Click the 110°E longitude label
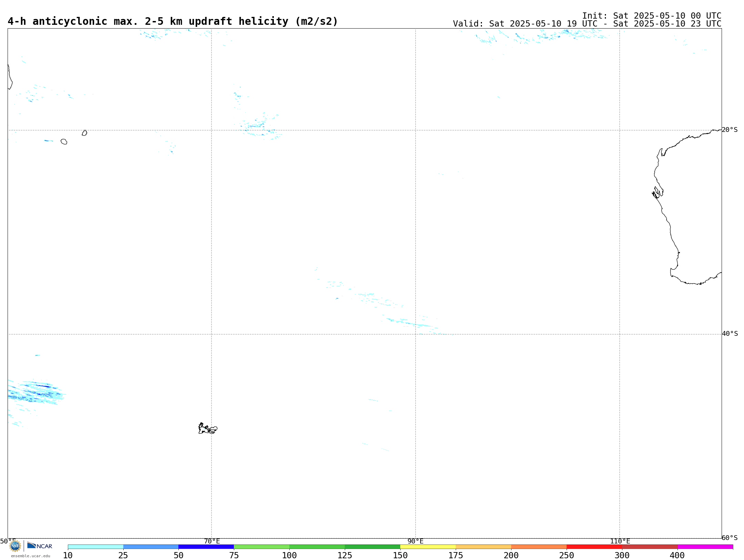Screen dimensions: 744x560 pyautogui.click(x=620, y=541)
